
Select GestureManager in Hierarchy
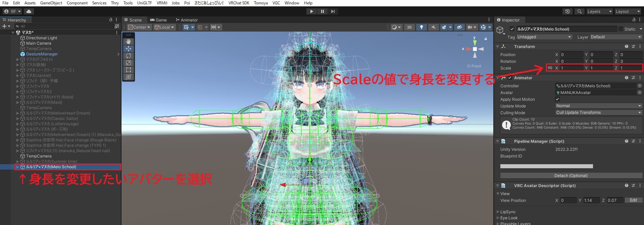[x=42, y=54]
